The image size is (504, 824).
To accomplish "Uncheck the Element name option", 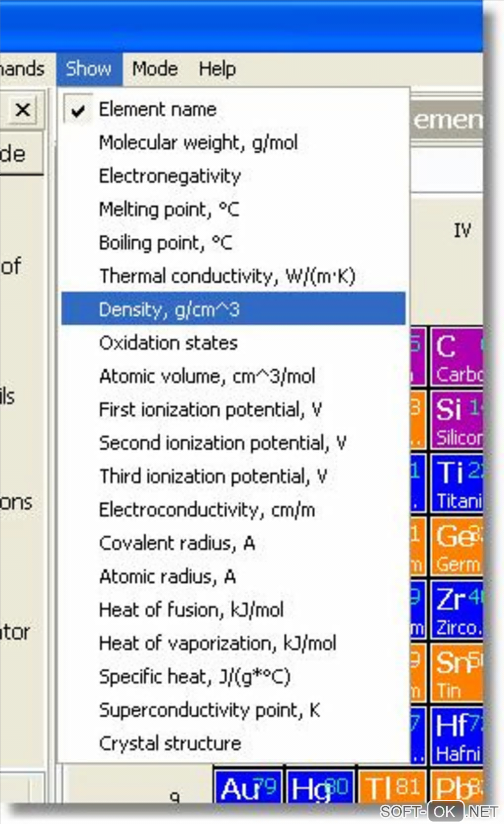I will pyautogui.click(x=157, y=110).
